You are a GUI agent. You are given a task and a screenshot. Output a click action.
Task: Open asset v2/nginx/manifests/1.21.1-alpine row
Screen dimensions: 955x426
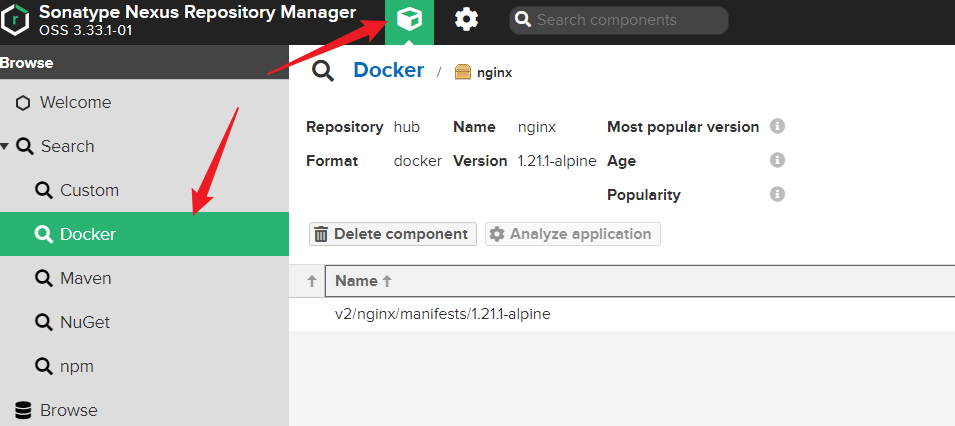[x=622, y=314]
